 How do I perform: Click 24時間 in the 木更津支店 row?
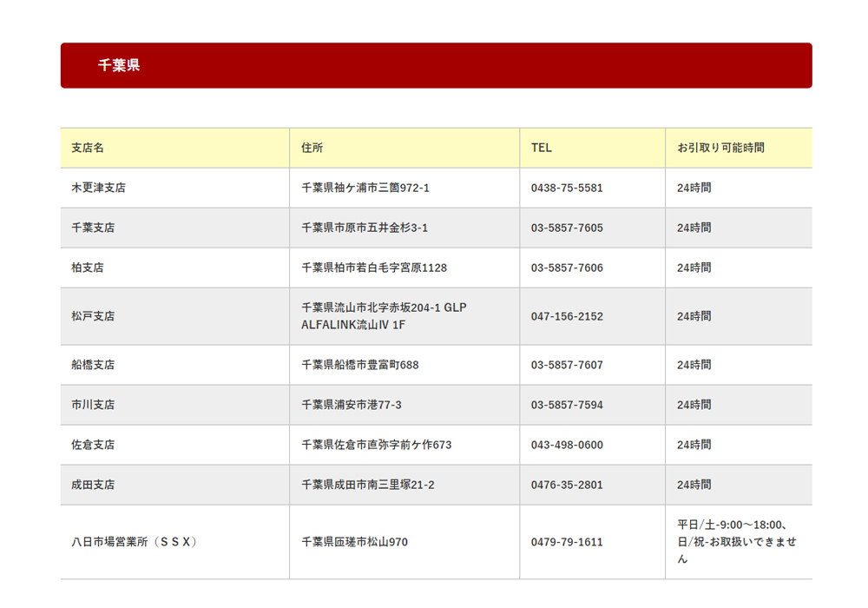pyautogui.click(x=694, y=188)
